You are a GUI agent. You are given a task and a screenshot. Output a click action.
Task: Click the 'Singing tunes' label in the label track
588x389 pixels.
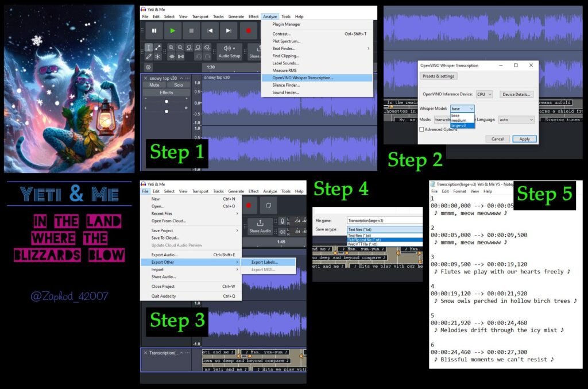[562, 120]
